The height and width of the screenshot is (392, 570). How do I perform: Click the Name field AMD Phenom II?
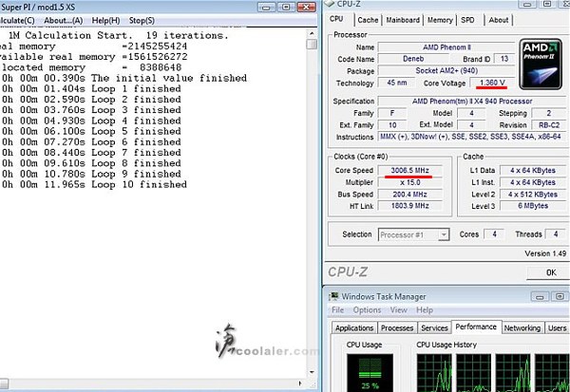446,47
